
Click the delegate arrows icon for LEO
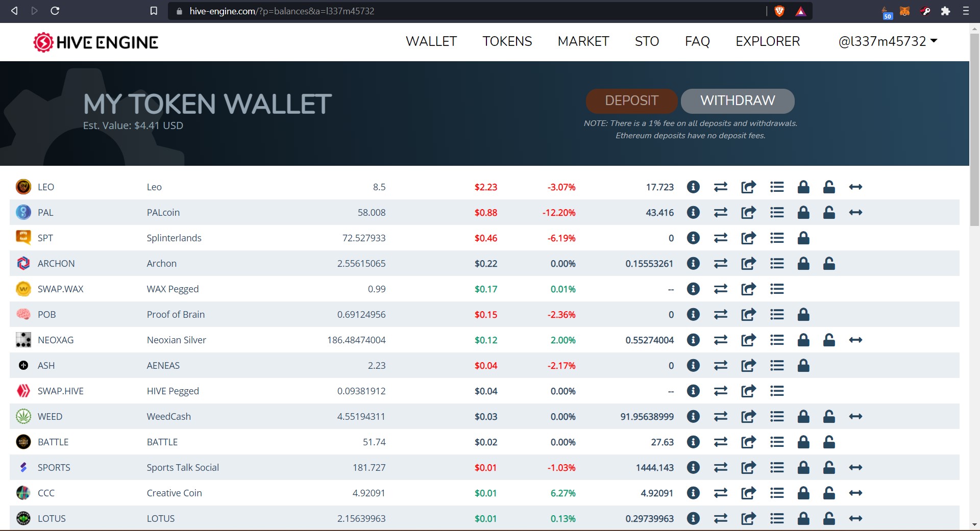pos(856,187)
